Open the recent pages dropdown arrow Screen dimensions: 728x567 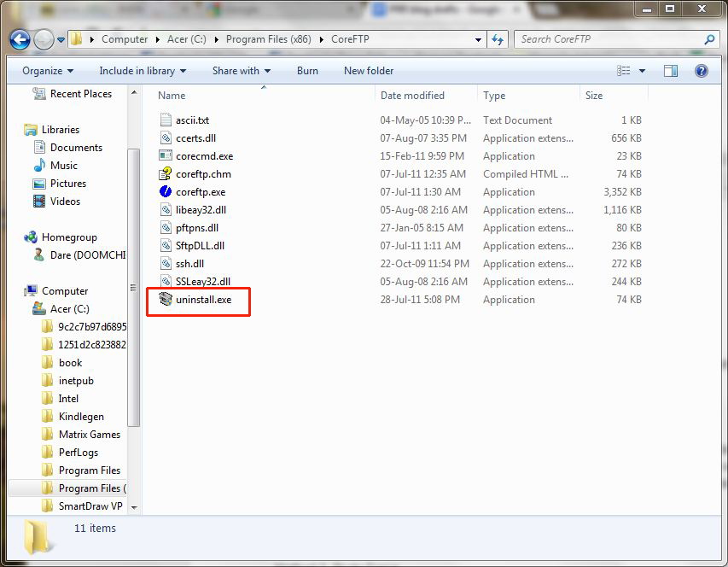click(x=61, y=40)
